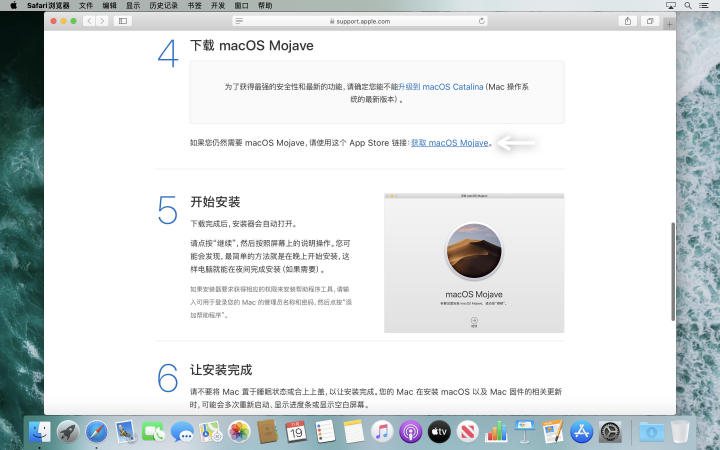Open Contacts book in the Dock

[267, 432]
